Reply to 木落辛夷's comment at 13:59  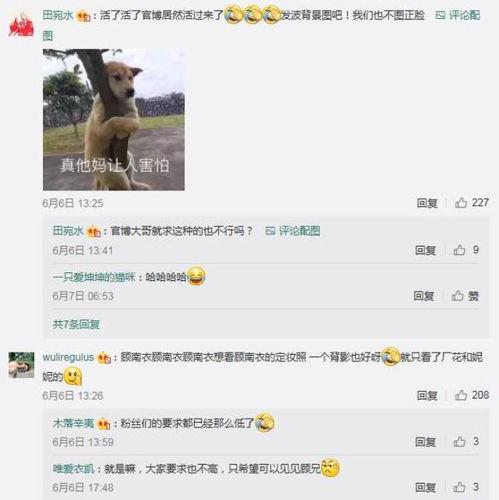(425, 442)
